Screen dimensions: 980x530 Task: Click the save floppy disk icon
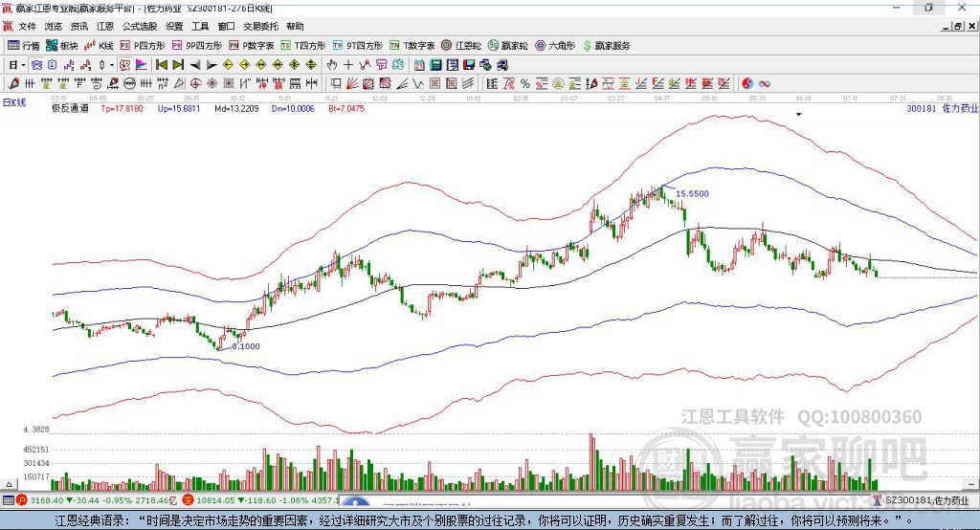(x=469, y=65)
